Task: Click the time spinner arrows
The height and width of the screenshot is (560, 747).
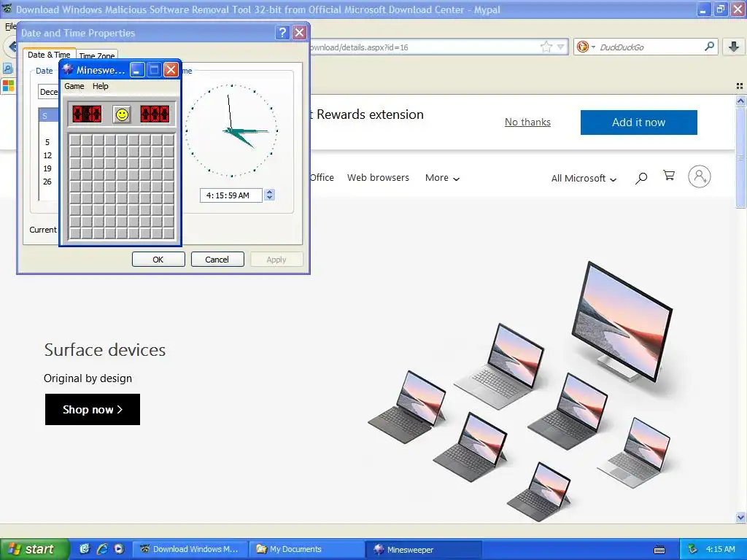Action: [270, 195]
